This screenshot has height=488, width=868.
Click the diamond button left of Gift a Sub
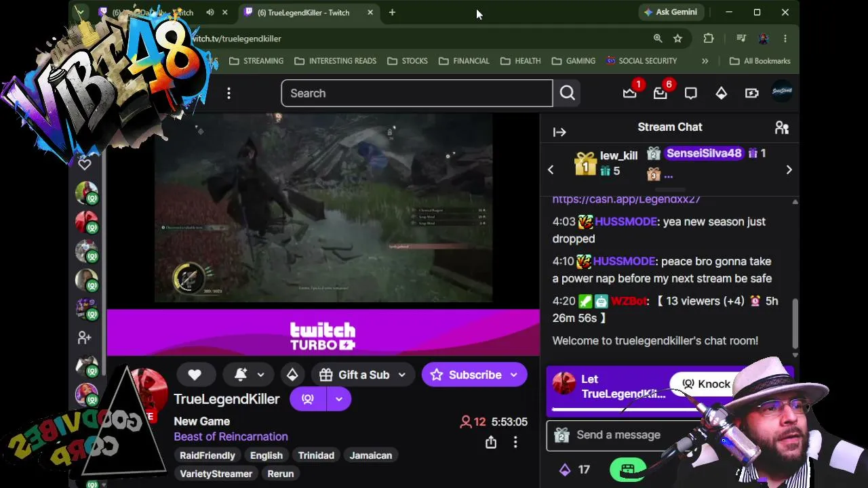pyautogui.click(x=292, y=375)
